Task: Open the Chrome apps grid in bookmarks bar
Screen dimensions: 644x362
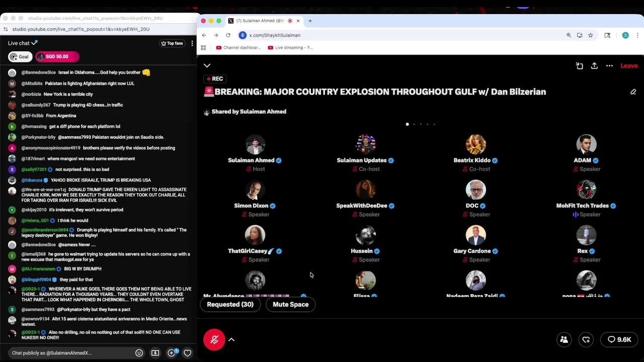Action: pos(203,48)
